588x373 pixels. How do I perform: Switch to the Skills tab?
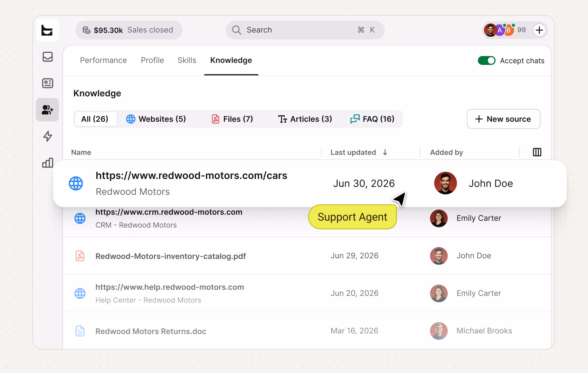point(187,60)
